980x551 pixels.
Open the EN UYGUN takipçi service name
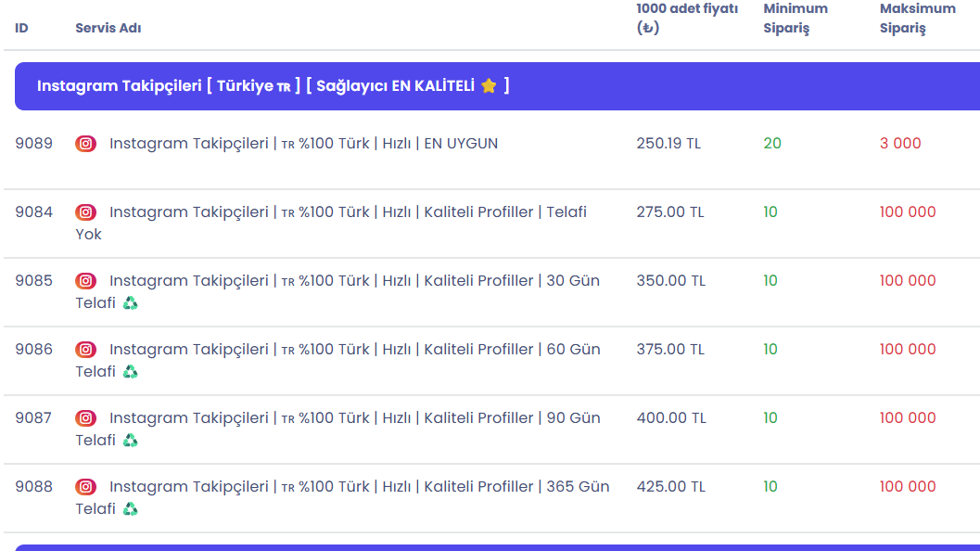(304, 144)
